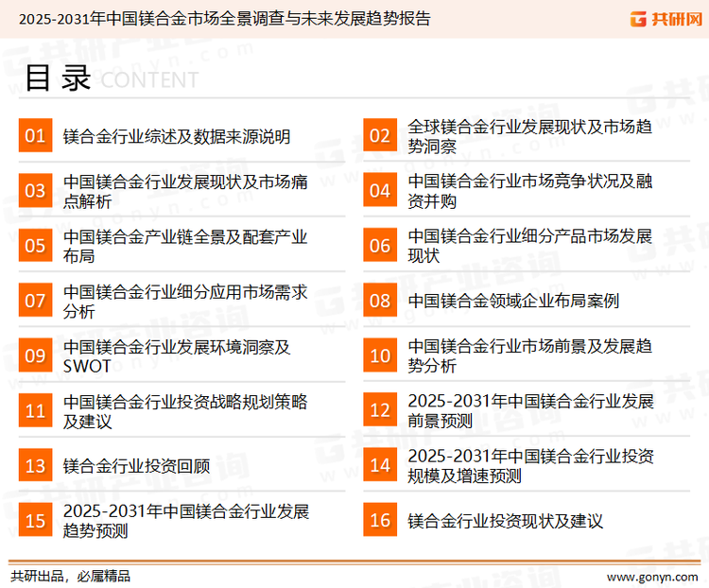The width and height of the screenshot is (709, 588).
Task: Open chapter 中国镁合金产业链全景及配套产业布局
Action: pos(185,246)
